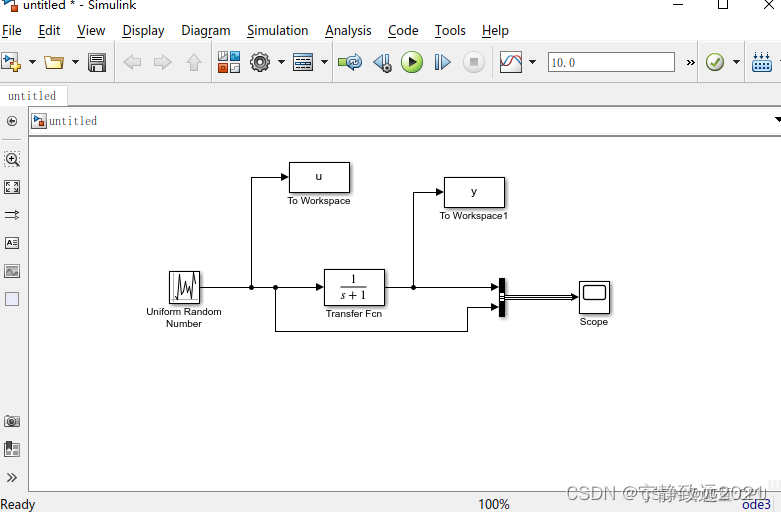The height and width of the screenshot is (512, 781).
Task: Expand the breadcrumb path dropdown arrow
Action: click(778, 120)
